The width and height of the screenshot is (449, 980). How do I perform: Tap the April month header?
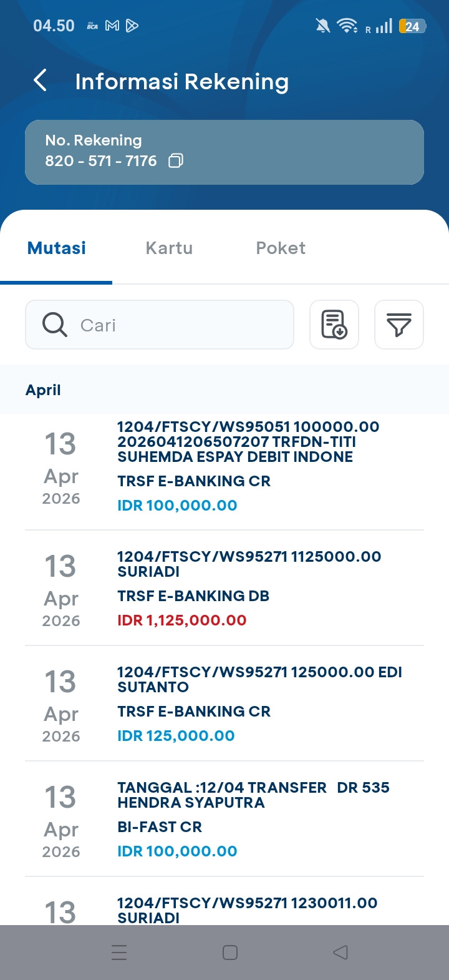[44, 390]
